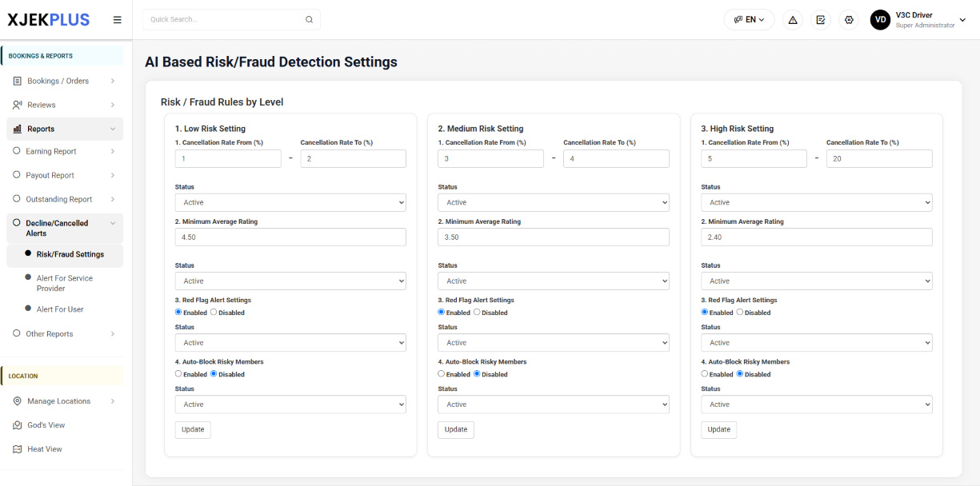The width and height of the screenshot is (980, 486).
Task: Edit Medium Risk Cancellation Rate From field
Action: tap(491, 158)
